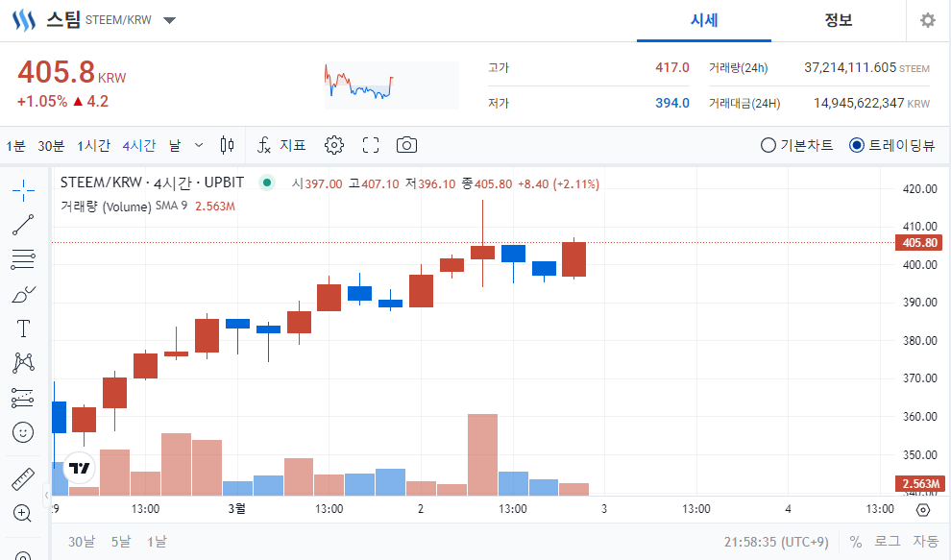Open the pattern drawing tool
951x560 pixels.
tap(23, 363)
